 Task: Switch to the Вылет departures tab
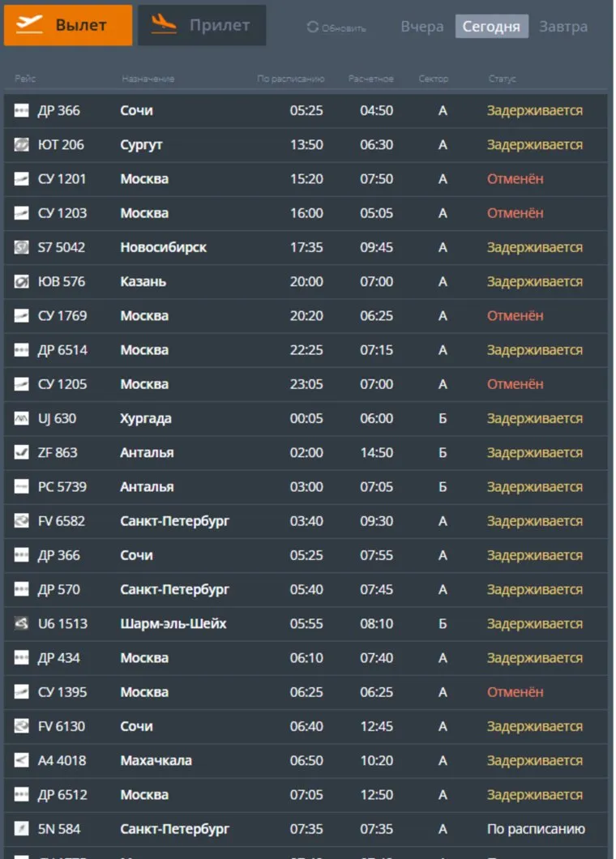(x=68, y=25)
